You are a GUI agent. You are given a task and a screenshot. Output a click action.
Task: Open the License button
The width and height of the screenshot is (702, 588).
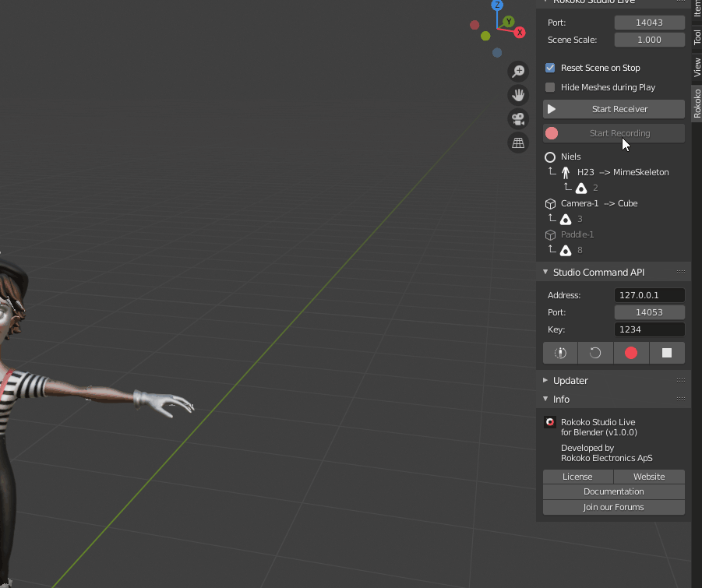578,477
